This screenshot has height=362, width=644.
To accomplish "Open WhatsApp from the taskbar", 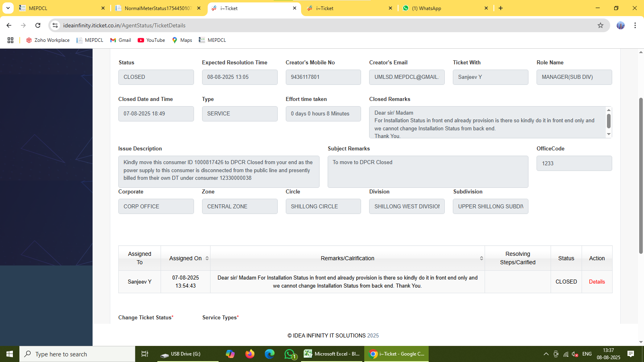I will [290, 354].
